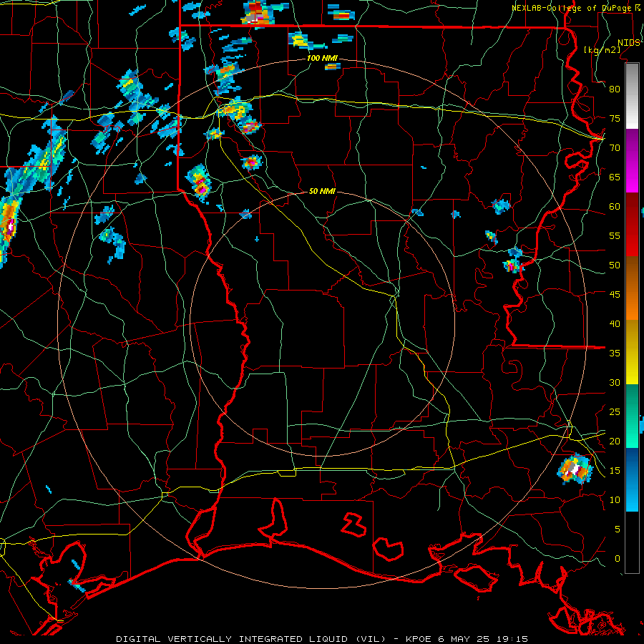Click the 55 value on the scale
Viewport: 644px width, 644px height.
pos(615,235)
